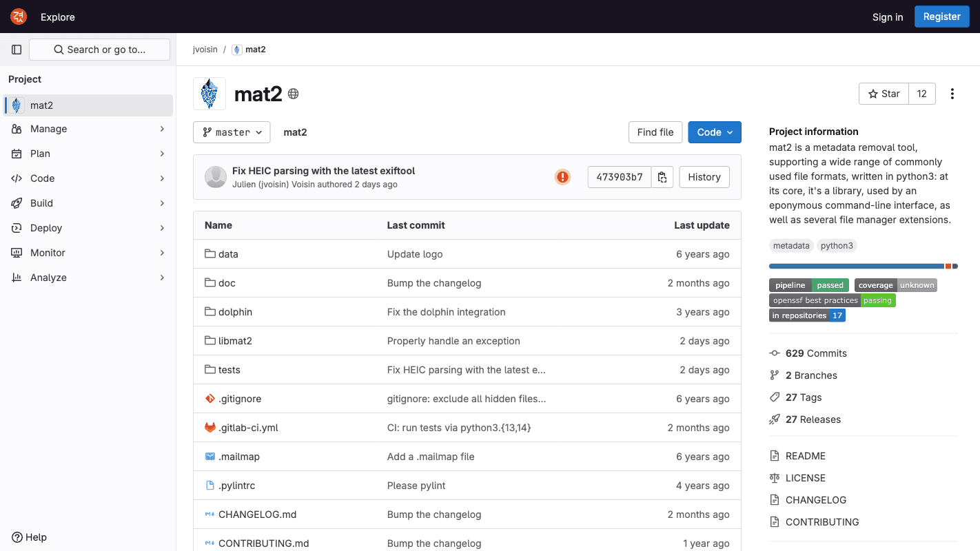Click the data folder icon
The image size is (980, 551).
tap(210, 254)
